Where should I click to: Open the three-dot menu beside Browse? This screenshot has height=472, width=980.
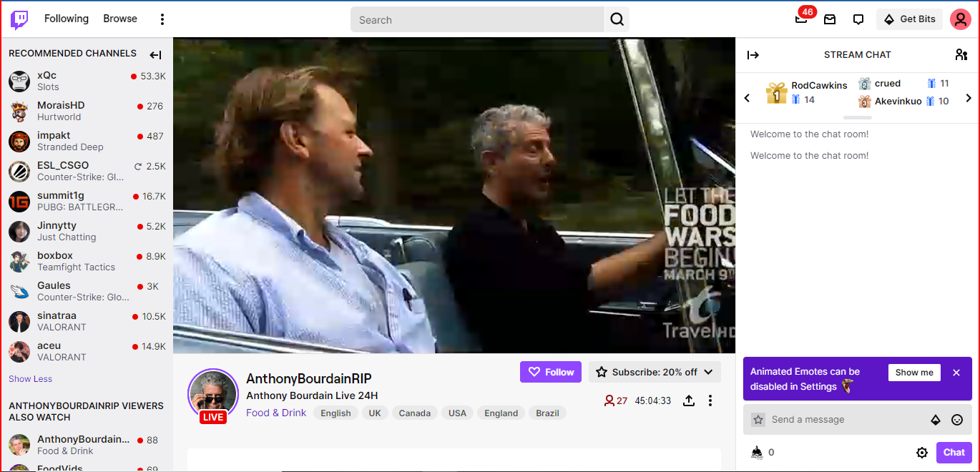click(x=162, y=19)
